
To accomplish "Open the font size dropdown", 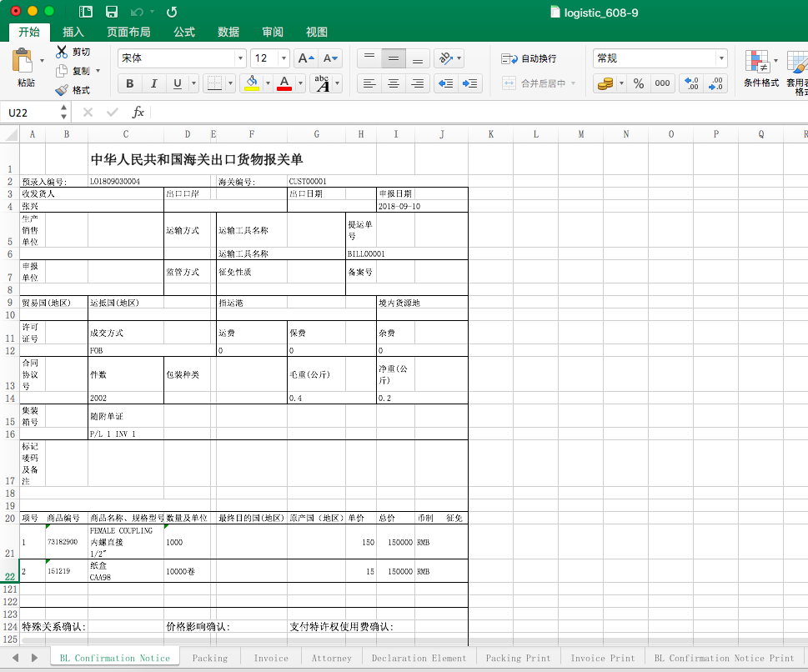I will click(284, 58).
